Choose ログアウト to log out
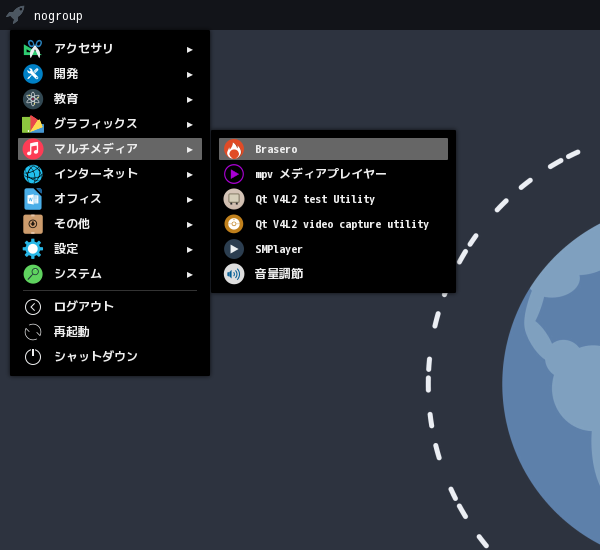The height and width of the screenshot is (550, 600). click(110, 307)
